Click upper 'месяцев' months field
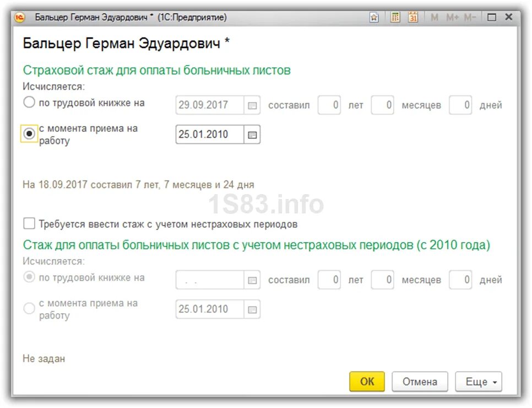Screen dimensions: 532x408 [382, 105]
